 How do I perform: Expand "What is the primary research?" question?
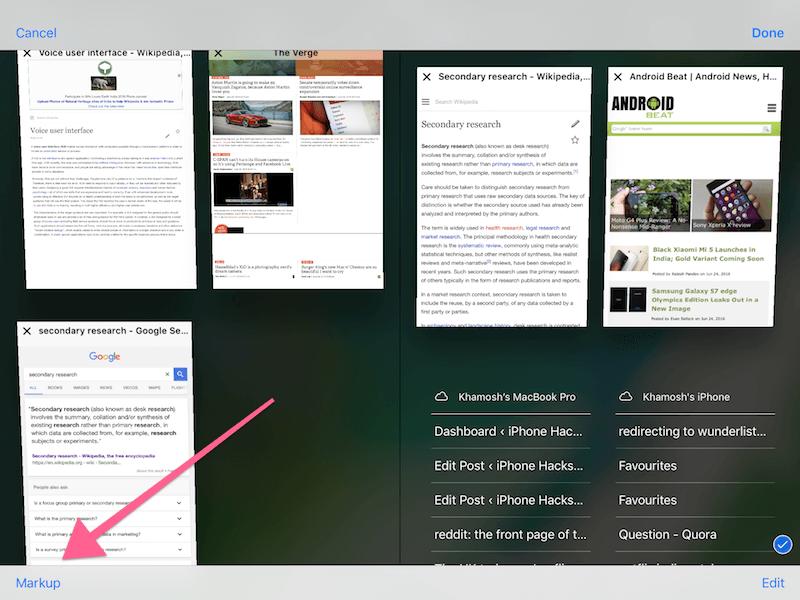tap(179, 517)
